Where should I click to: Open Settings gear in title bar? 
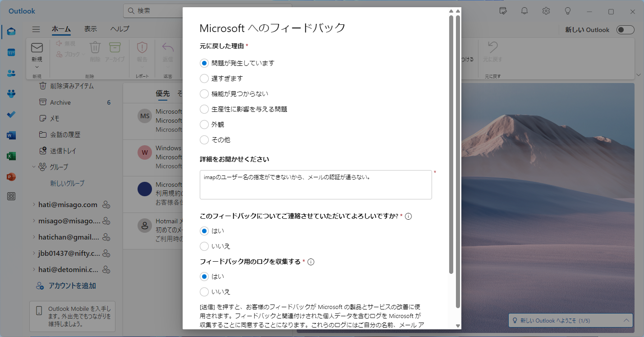[546, 11]
